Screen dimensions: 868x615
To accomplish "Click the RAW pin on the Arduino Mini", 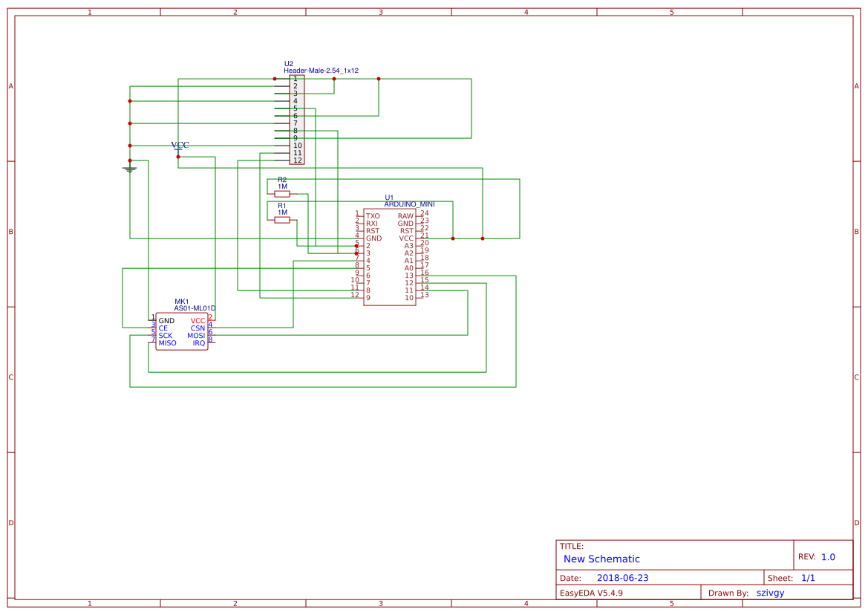I will point(406,216).
